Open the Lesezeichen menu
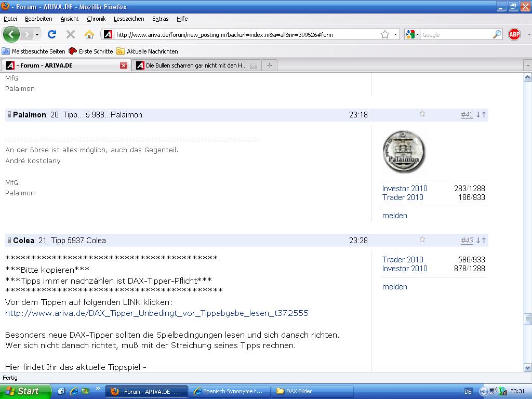 pos(129,19)
